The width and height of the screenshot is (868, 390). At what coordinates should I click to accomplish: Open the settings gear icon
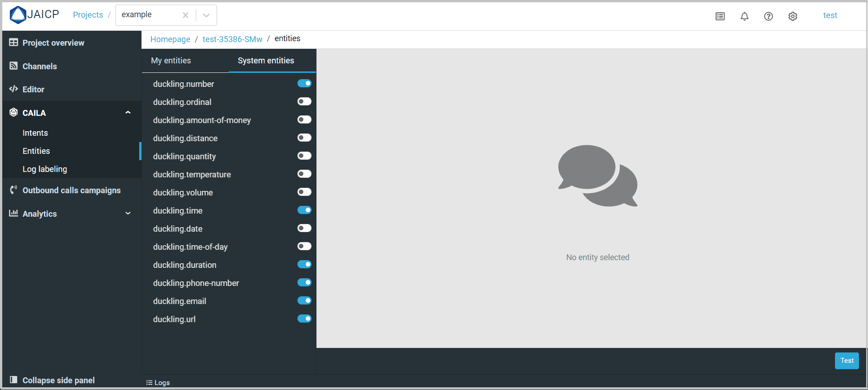coord(793,16)
